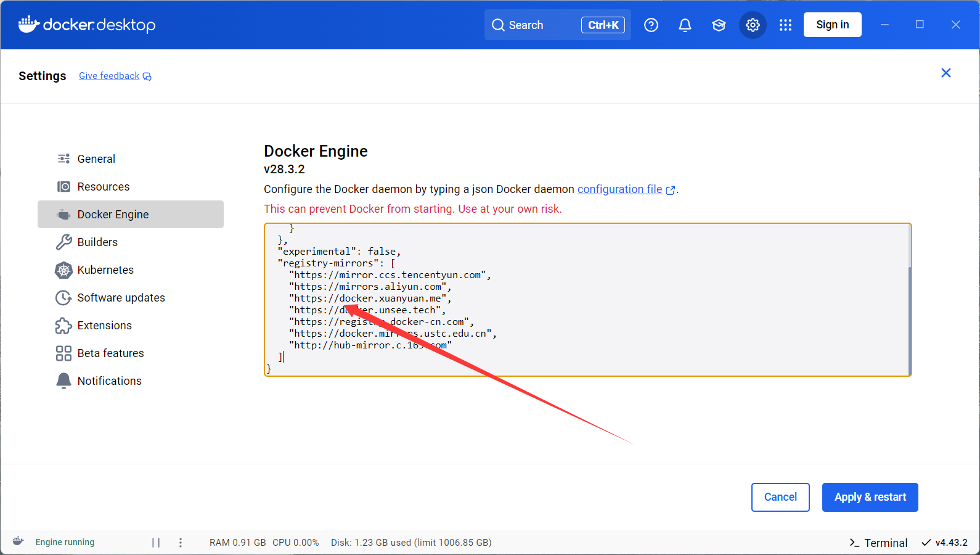Viewport: 980px width, 555px height.
Task: Click the Sign in button
Action: [x=833, y=25]
